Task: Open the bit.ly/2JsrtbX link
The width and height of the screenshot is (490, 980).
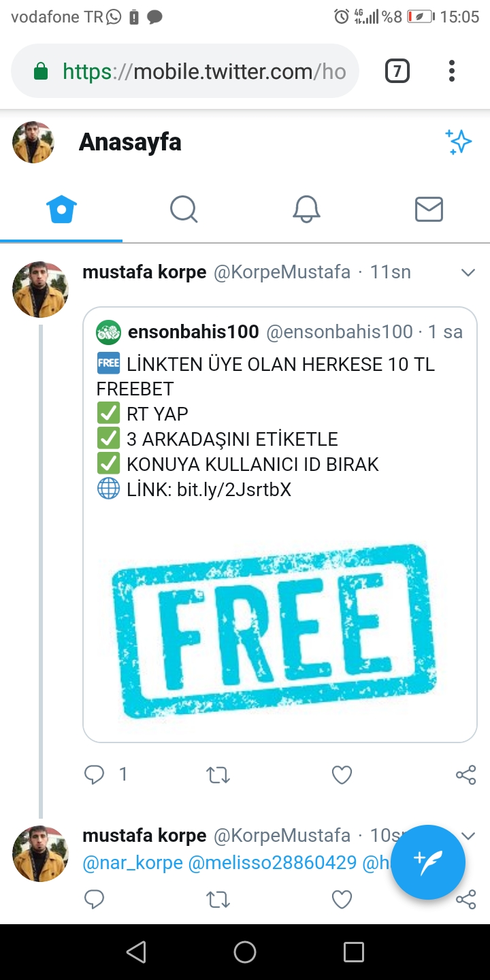Action: click(234, 489)
